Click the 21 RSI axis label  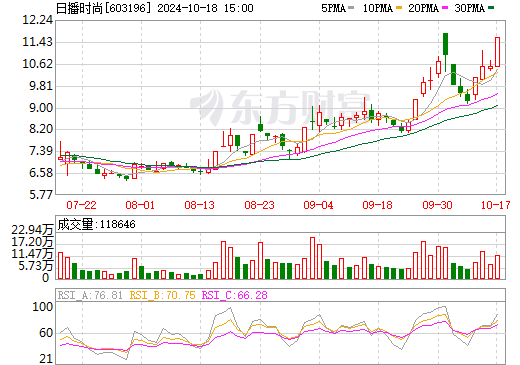pos(46,359)
